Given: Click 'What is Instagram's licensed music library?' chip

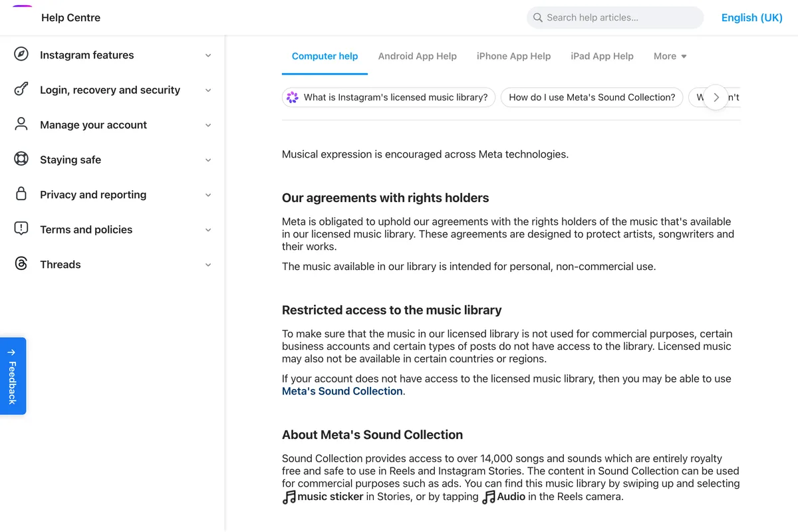Looking at the screenshot, I should tap(388, 97).
